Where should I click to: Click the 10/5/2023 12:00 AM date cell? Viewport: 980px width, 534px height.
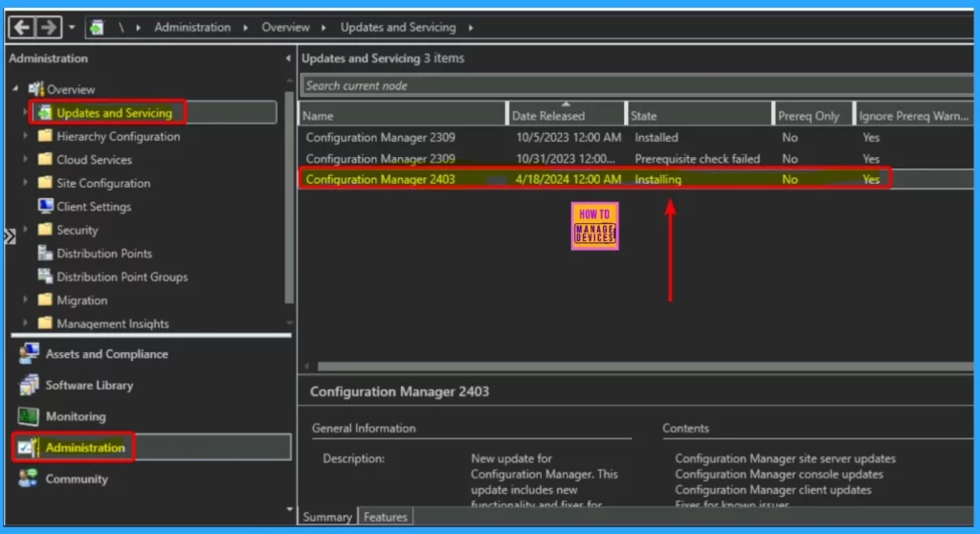coord(568,137)
